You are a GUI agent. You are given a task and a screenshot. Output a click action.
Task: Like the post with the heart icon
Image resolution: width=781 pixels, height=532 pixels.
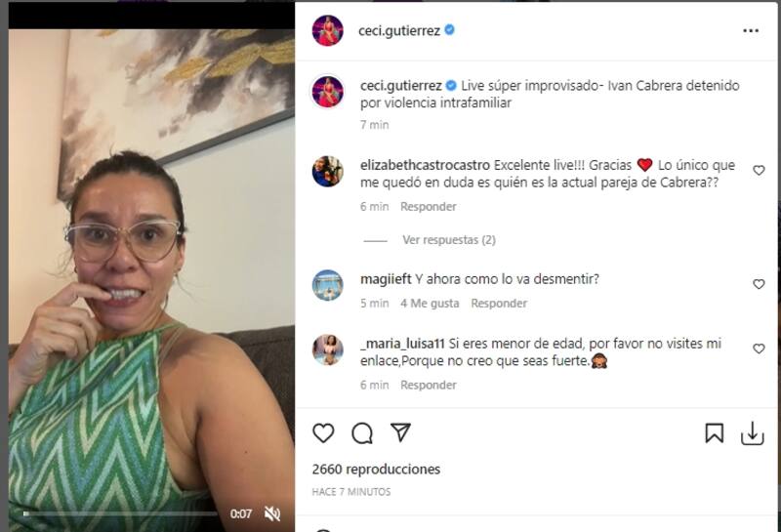(x=323, y=432)
